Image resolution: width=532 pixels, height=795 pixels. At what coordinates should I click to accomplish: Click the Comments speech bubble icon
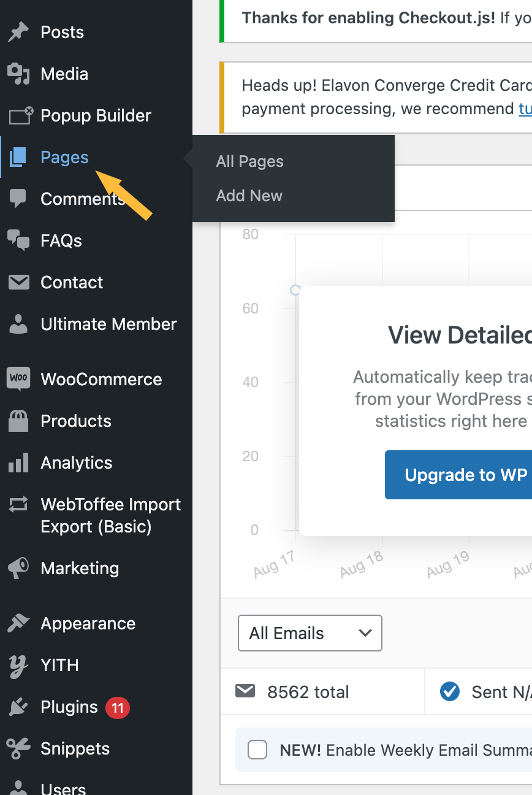(18, 199)
